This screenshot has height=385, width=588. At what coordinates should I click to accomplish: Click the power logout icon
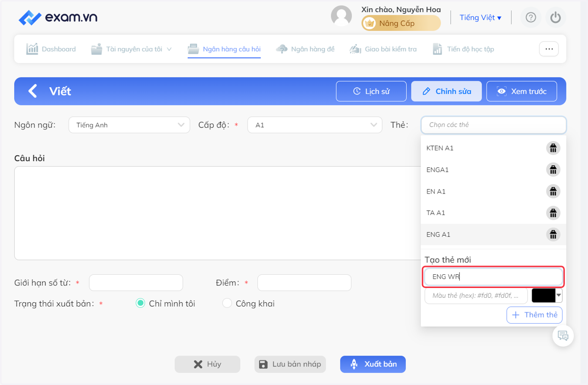(555, 18)
